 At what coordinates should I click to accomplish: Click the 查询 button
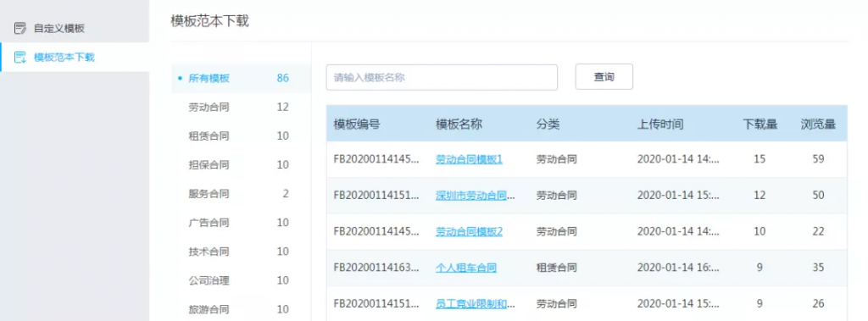pyautogui.click(x=604, y=77)
